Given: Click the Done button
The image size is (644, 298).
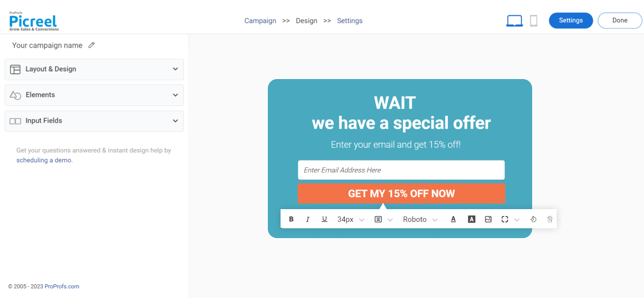Looking at the screenshot, I should tap(619, 21).
